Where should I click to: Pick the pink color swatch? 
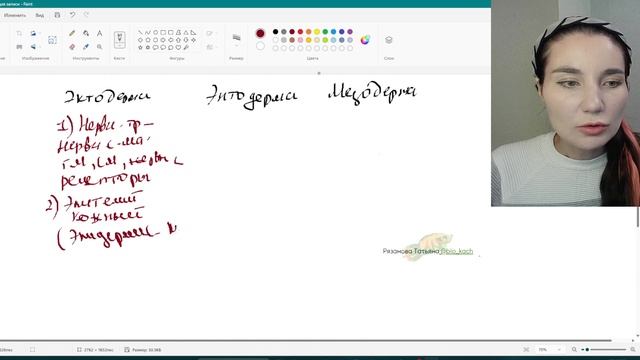tap(300, 40)
